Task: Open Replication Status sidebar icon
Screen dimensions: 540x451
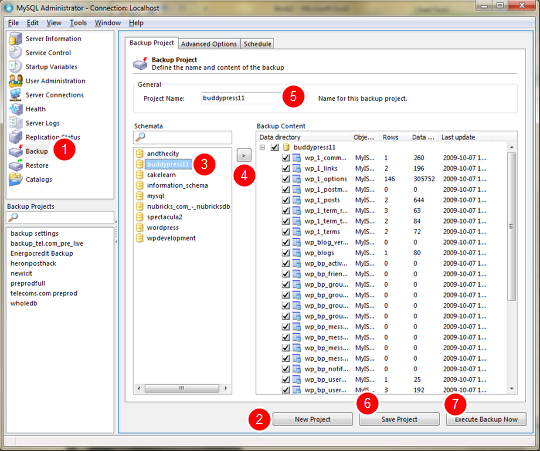Action: point(15,137)
